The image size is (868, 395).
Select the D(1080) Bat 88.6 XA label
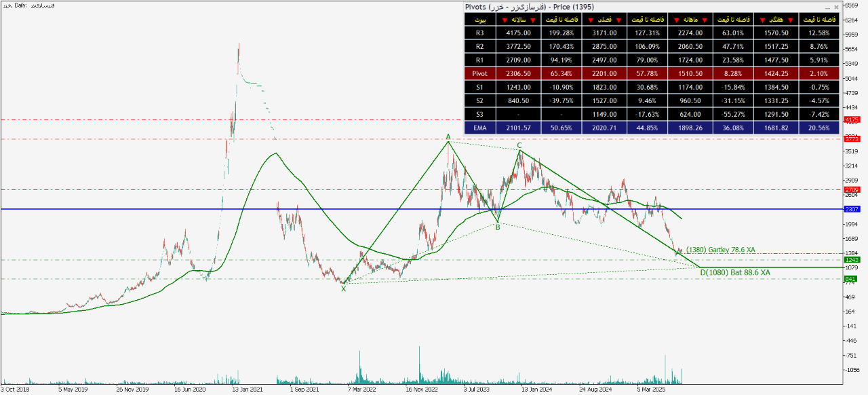735,272
